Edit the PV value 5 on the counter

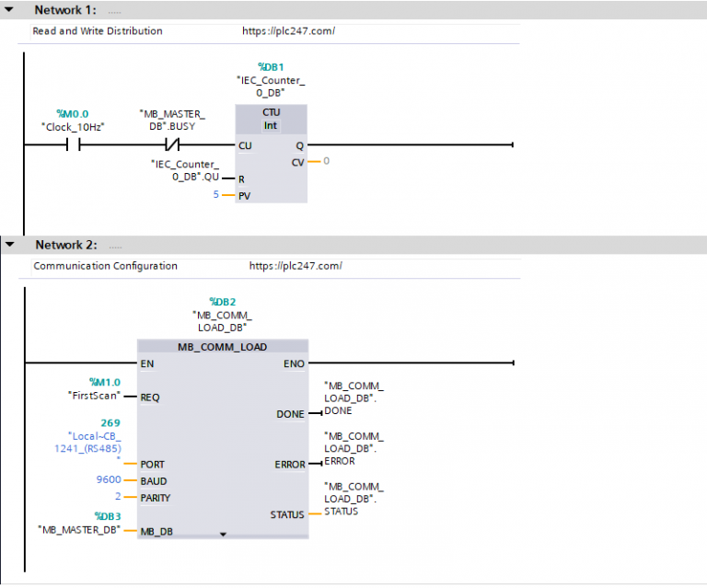215,195
